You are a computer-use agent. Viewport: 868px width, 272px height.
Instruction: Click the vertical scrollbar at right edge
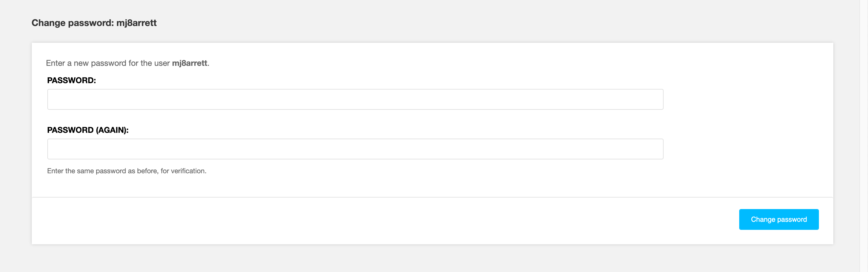pos(864,136)
